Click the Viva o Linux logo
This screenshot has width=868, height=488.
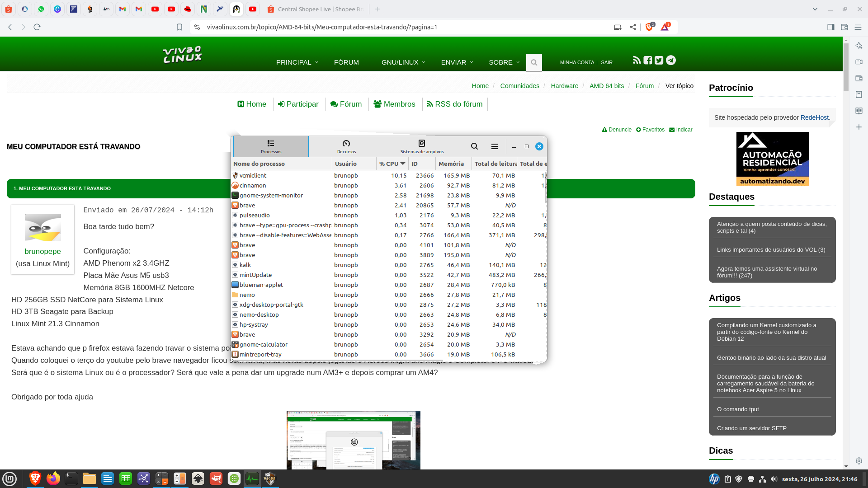182,54
